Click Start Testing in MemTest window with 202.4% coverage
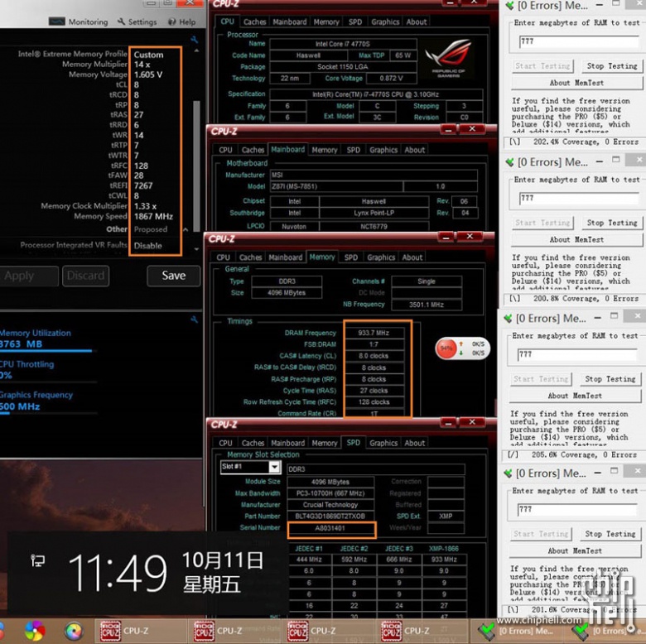This screenshot has height=644, width=646. point(542,66)
